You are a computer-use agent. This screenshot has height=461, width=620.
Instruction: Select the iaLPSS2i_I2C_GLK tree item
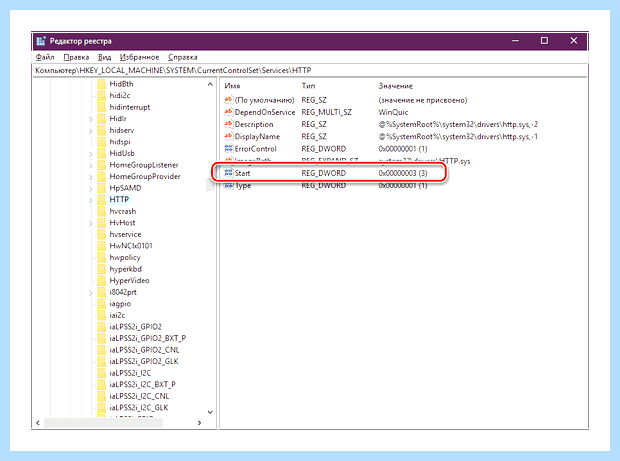[139, 408]
